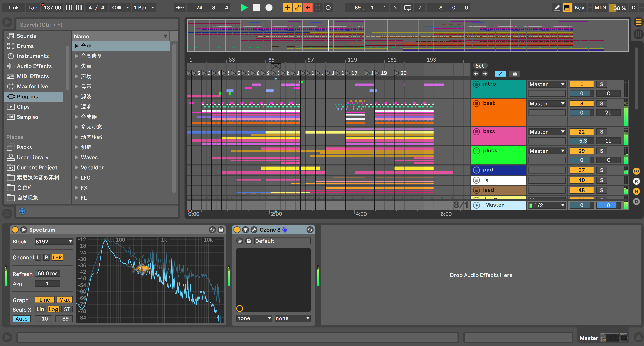This screenshot has width=644, height=346.
Task: Open the Ozone 8 plug-in window with the wrench
Action: coord(254,230)
